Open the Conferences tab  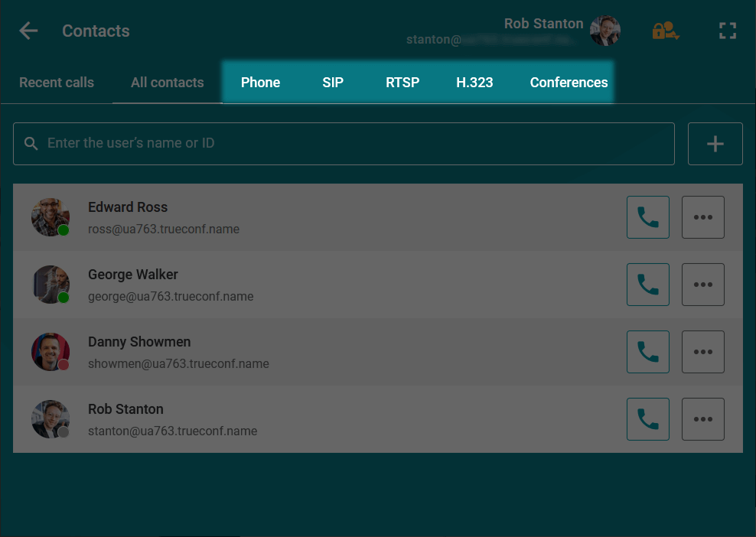[569, 83]
